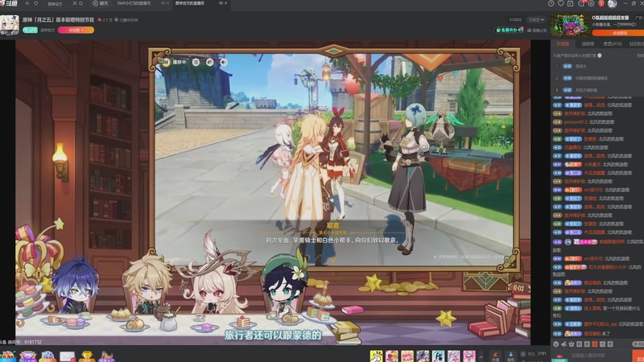Switch to the 钻石粉丝 tab
The image size is (644, 362).
(x=637, y=43)
